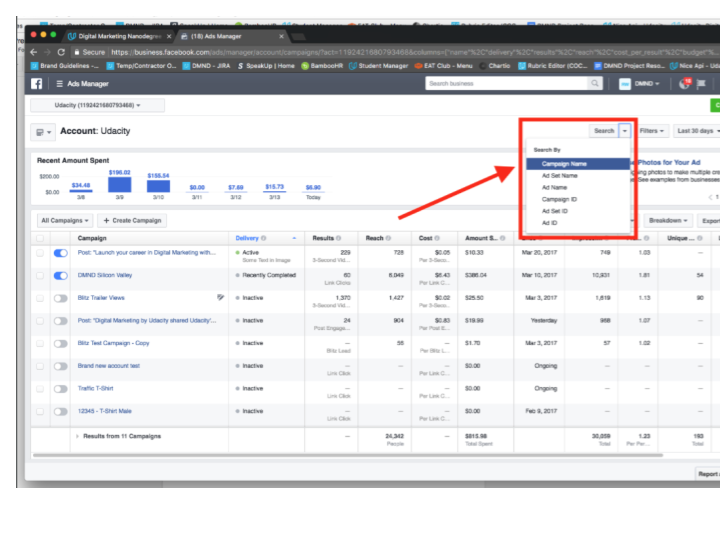The height and width of the screenshot is (540, 720).
Task: Open the All Campaigns dropdown
Action: [x=65, y=220]
